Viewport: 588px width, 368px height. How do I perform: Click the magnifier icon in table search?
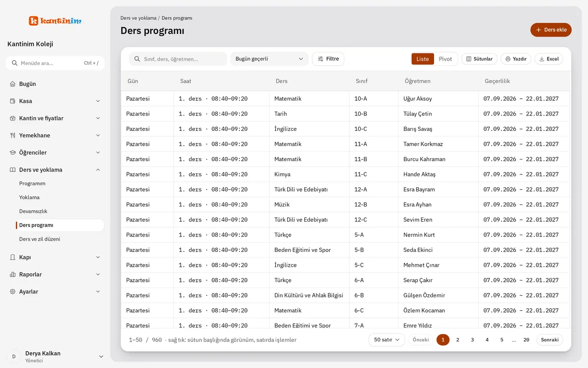(x=137, y=59)
